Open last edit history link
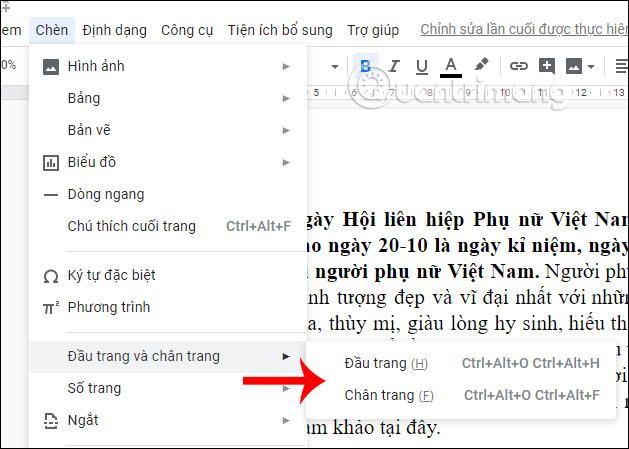629x449 pixels. tap(523, 29)
